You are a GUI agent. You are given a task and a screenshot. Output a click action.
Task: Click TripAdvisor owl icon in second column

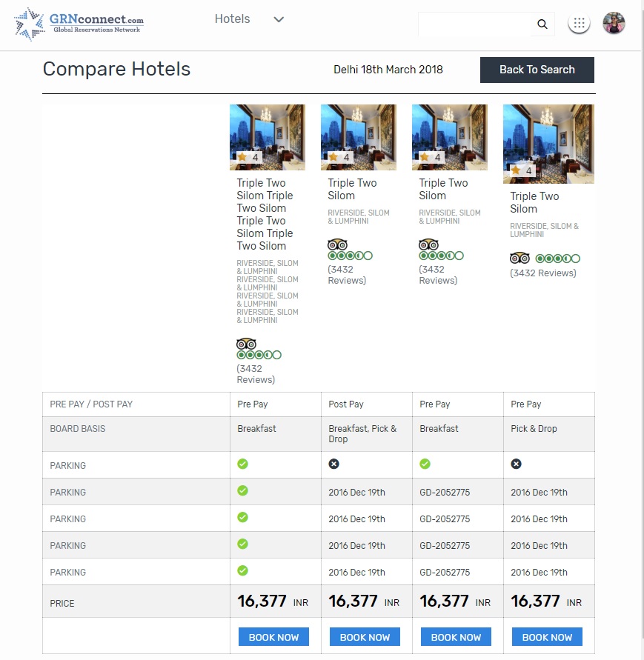[337, 244]
